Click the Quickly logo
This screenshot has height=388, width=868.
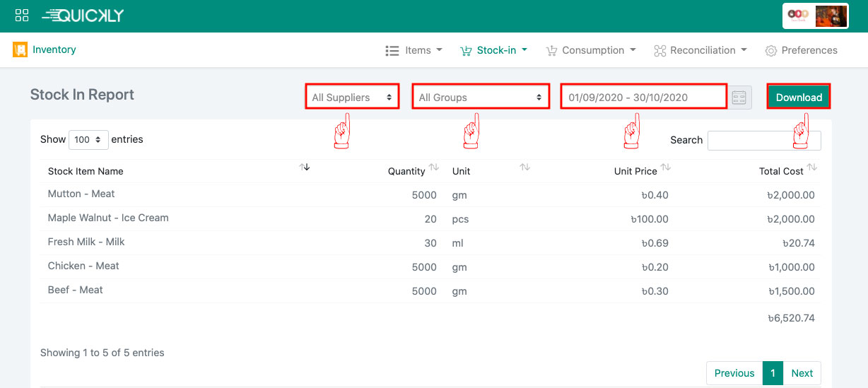(x=83, y=16)
